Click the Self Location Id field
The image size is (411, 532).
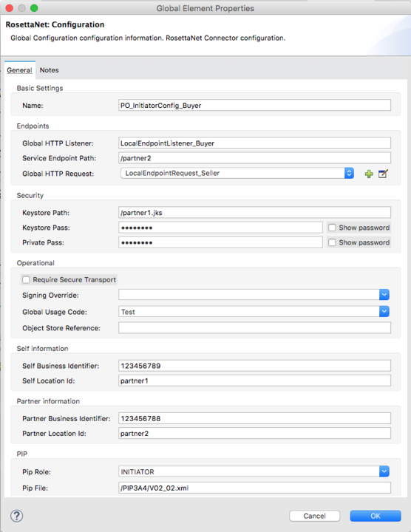(x=254, y=381)
